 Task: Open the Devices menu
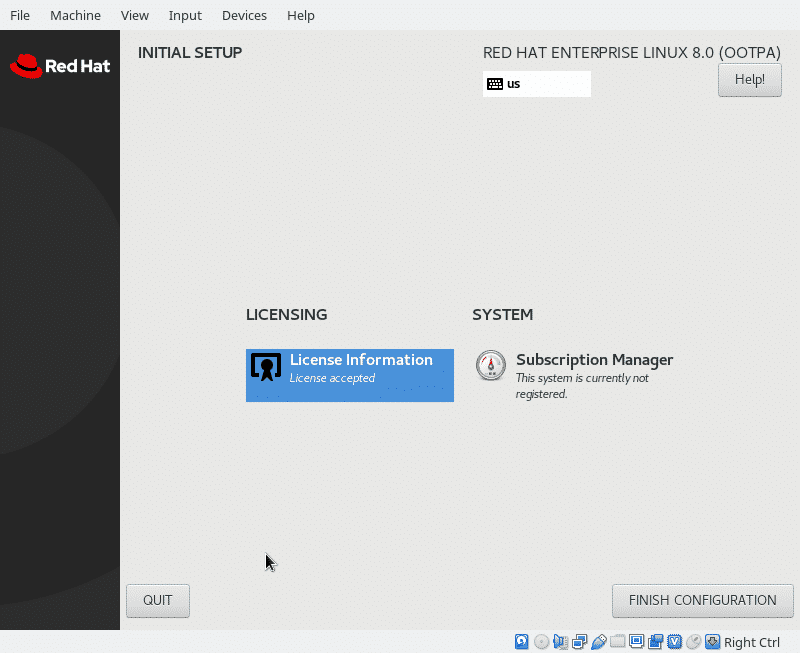pos(244,15)
